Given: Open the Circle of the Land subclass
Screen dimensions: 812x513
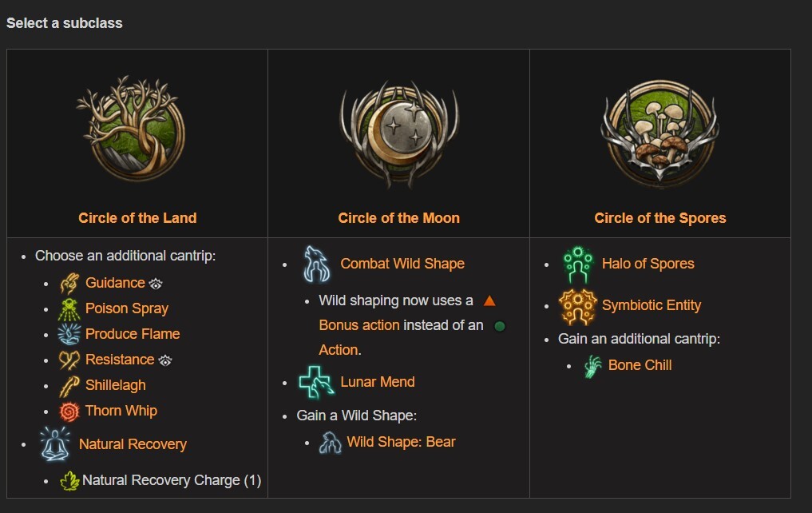Looking at the screenshot, I should (x=137, y=217).
